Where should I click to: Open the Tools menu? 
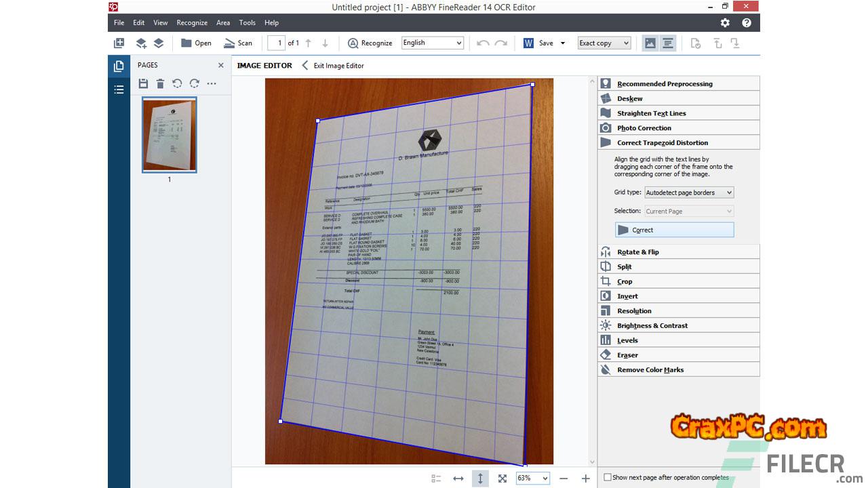click(x=247, y=23)
